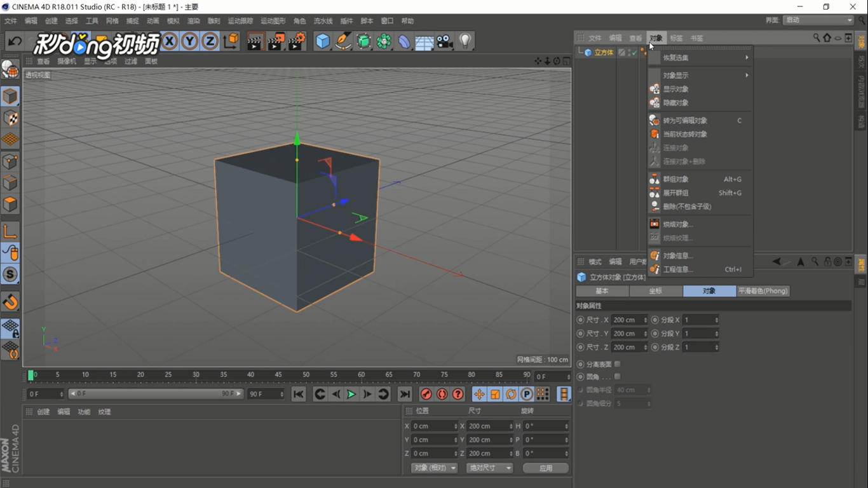Toggle rotation keying icon
Screen dimensions: 868x488
[x=511, y=395]
